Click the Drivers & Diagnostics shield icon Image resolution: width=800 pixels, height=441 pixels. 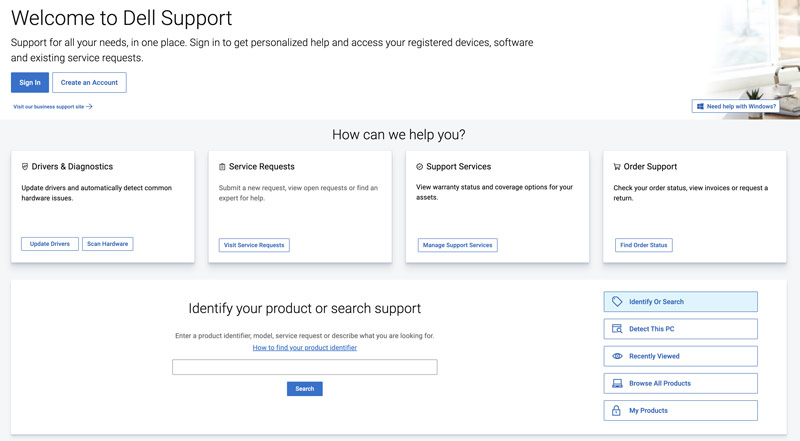click(x=25, y=166)
